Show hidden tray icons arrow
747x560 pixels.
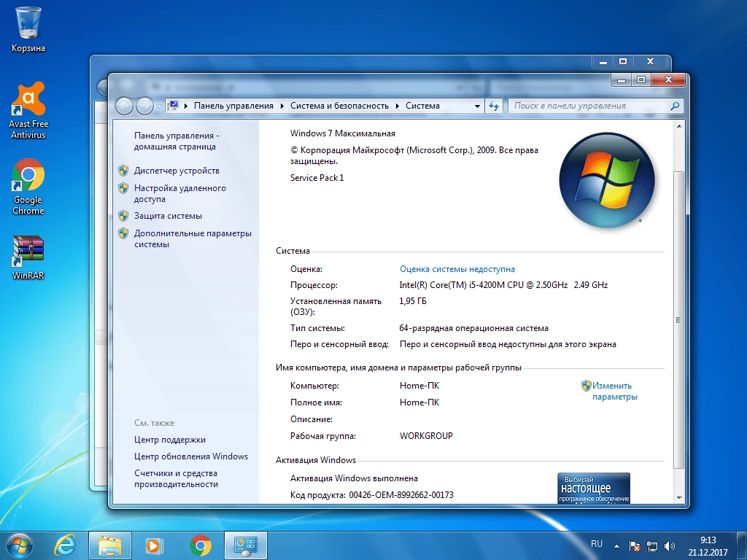[616, 546]
